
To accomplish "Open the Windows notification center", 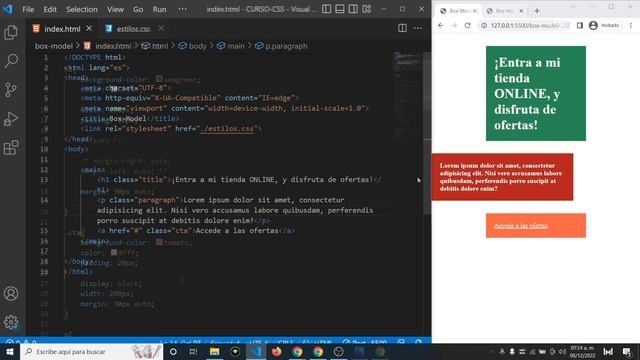I will [627, 351].
